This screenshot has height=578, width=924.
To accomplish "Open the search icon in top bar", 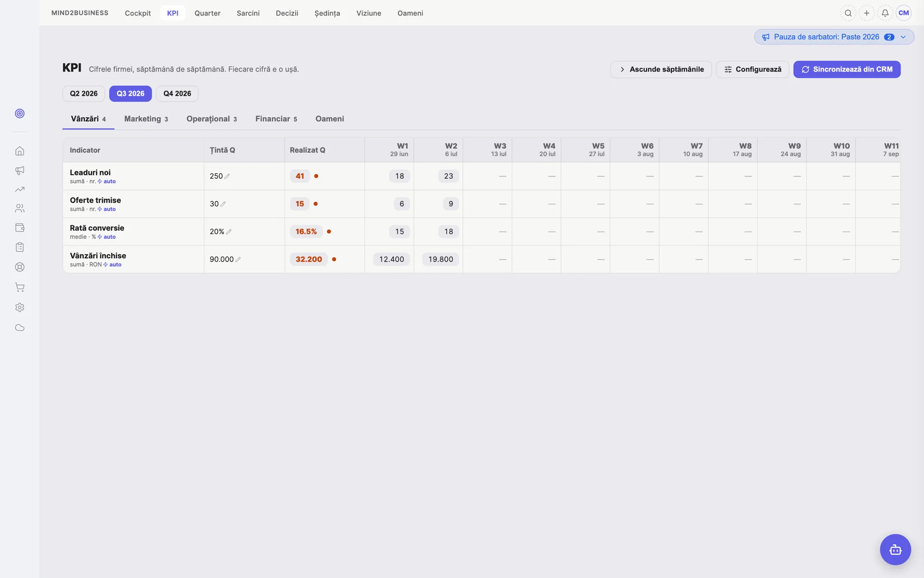I will click(x=848, y=13).
